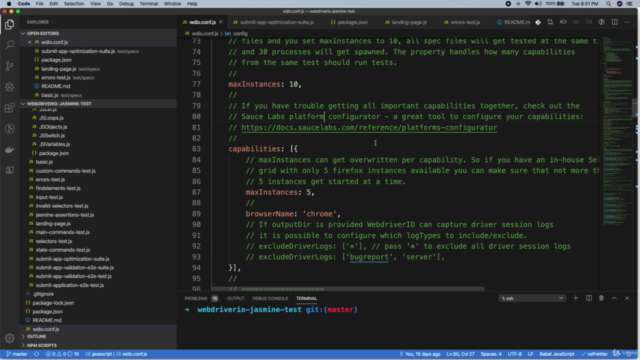Show the Debug Console panel tab
Screen dimensions: 640x360
[270, 298]
